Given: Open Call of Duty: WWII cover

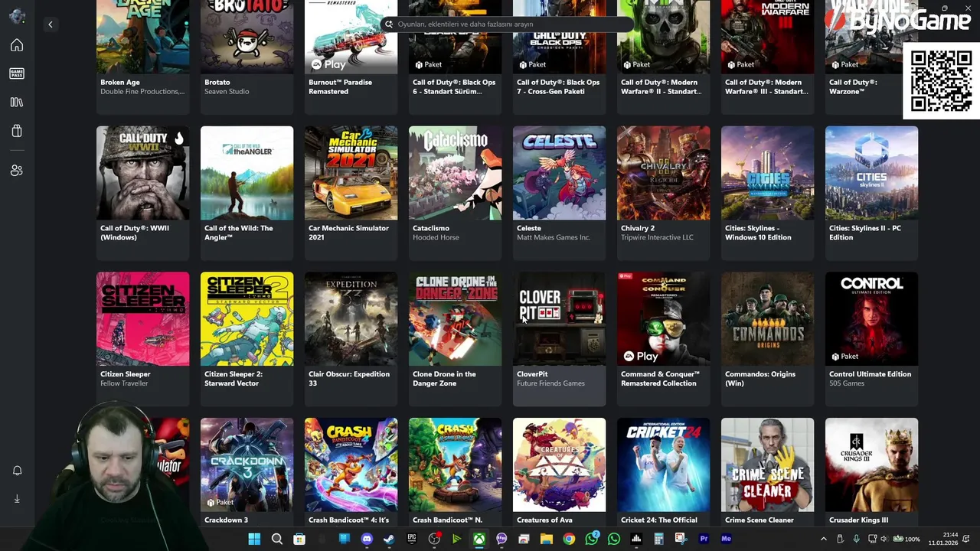Looking at the screenshot, I should point(142,173).
